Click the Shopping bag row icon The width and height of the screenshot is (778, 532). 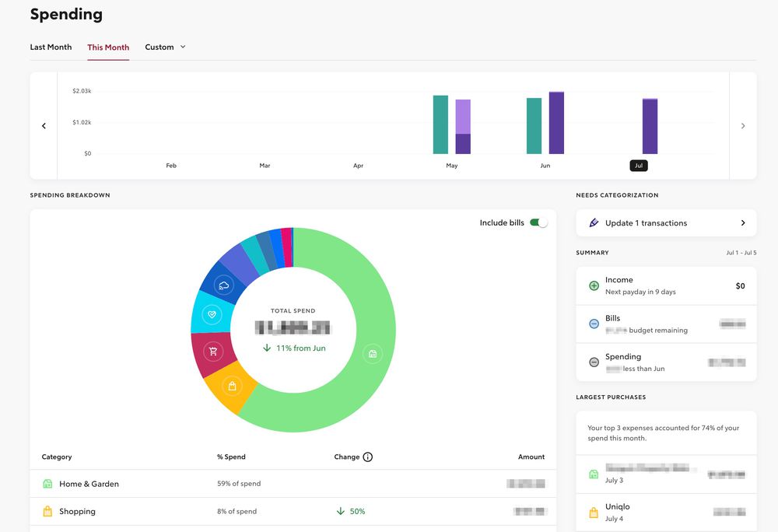(x=47, y=512)
